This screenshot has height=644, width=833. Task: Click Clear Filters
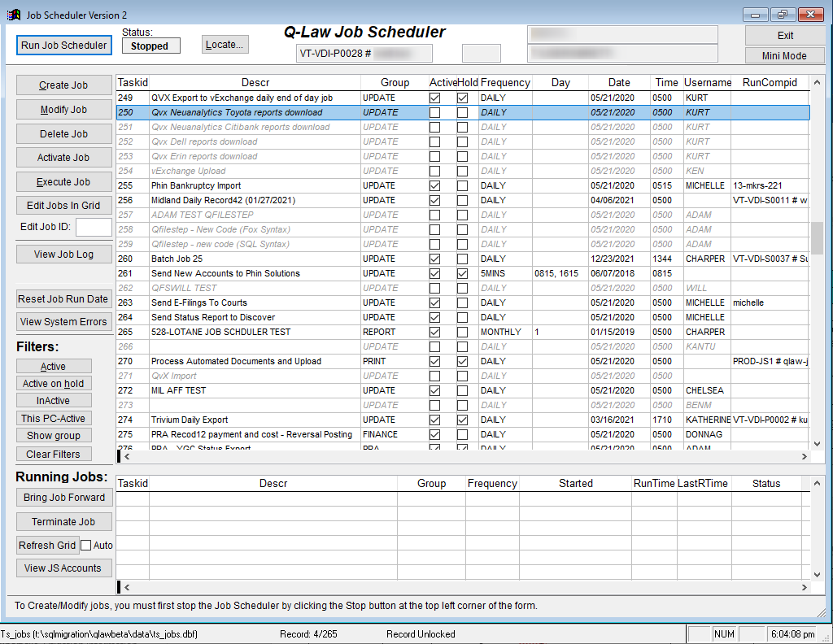click(x=54, y=454)
